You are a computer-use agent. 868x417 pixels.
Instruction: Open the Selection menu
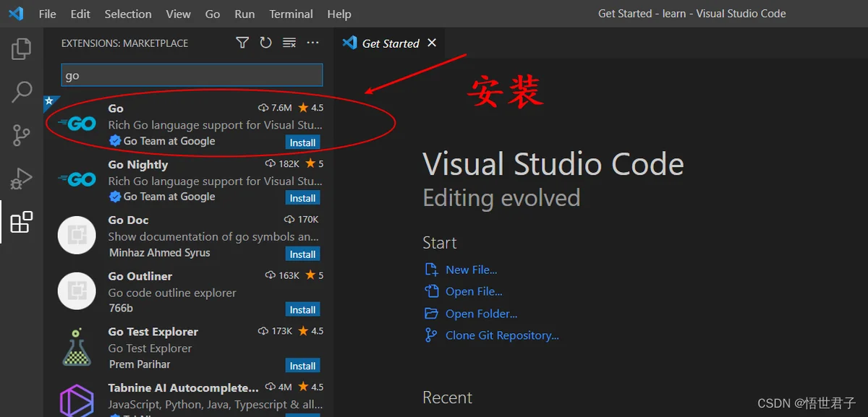(x=128, y=14)
